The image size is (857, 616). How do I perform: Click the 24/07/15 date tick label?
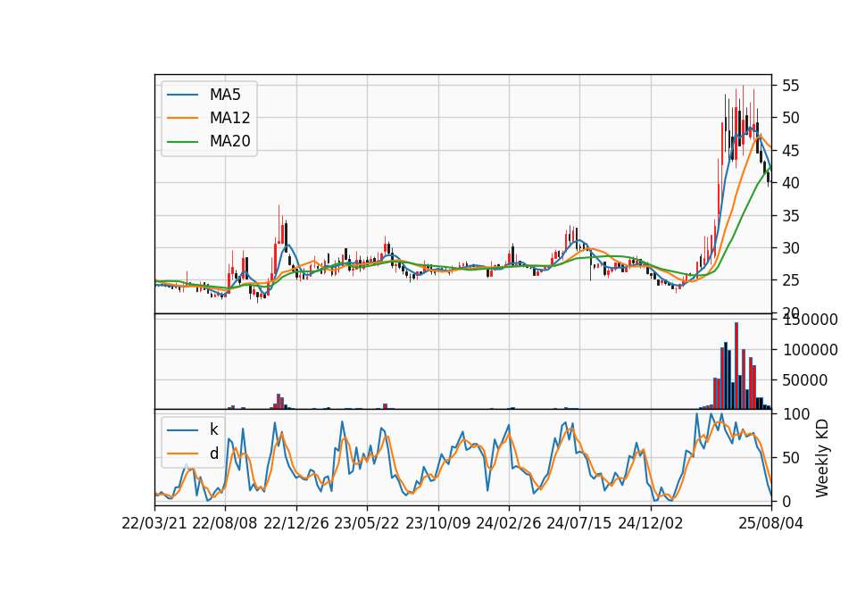click(579, 523)
